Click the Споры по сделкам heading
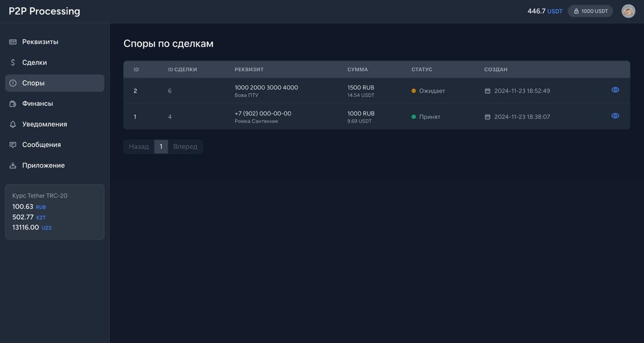The image size is (644, 343). 169,44
